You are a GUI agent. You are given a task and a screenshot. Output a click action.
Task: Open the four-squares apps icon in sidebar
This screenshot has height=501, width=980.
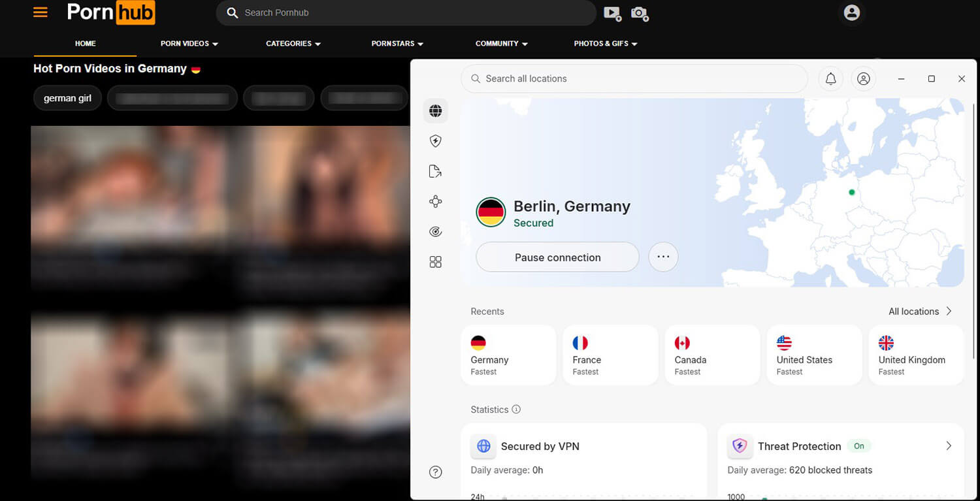(436, 262)
